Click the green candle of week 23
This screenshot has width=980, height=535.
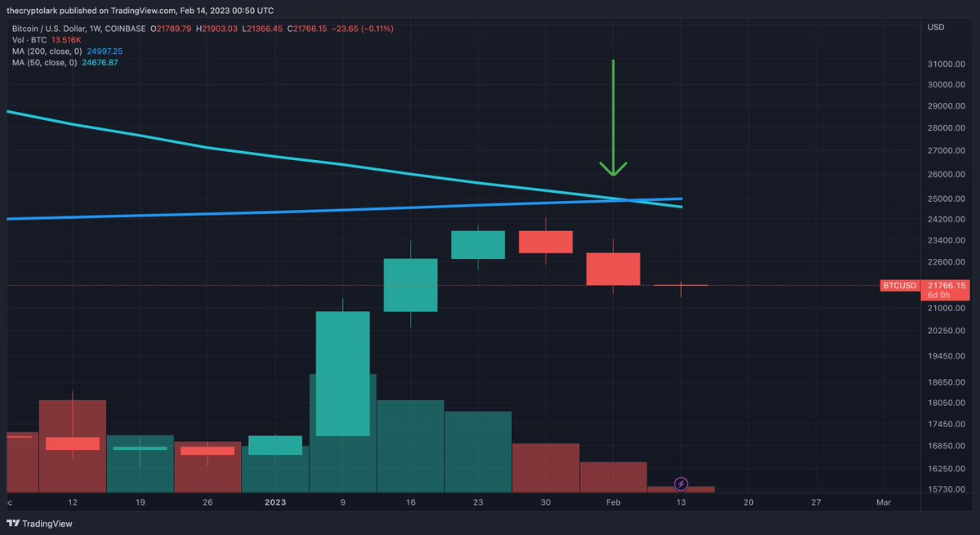478,245
